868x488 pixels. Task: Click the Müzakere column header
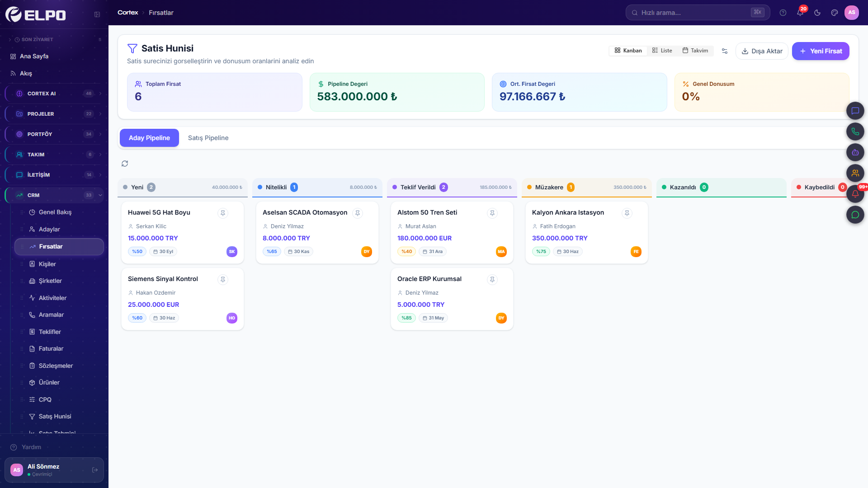tap(586, 187)
